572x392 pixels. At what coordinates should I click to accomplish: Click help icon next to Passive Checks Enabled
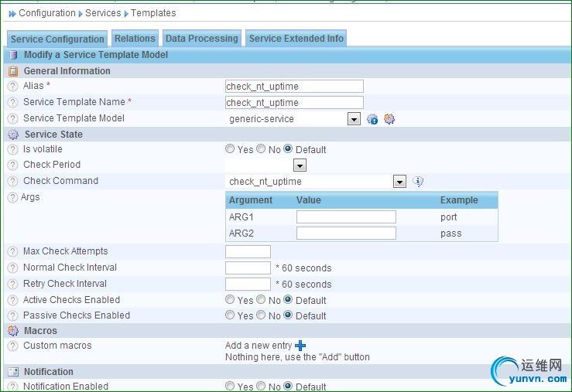coord(12,315)
